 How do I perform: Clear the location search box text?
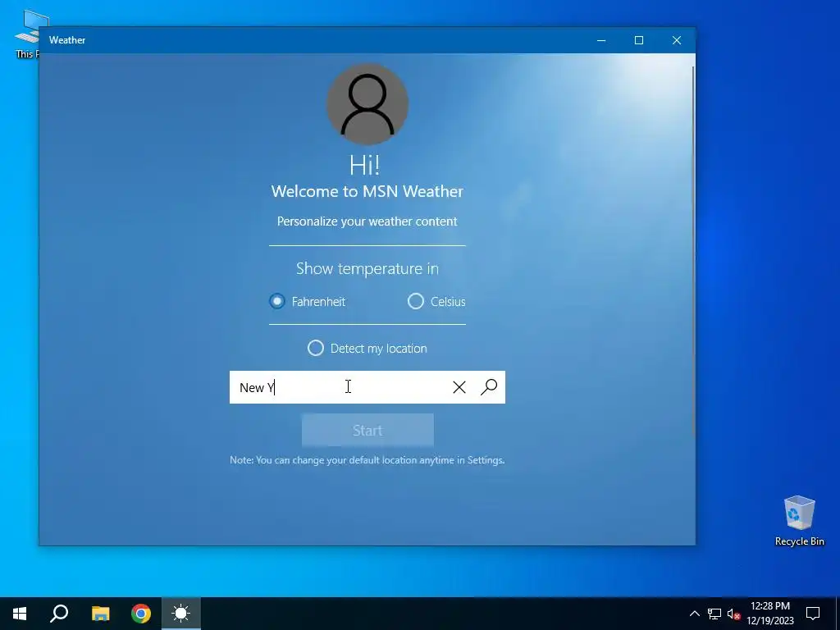pyautogui.click(x=459, y=387)
